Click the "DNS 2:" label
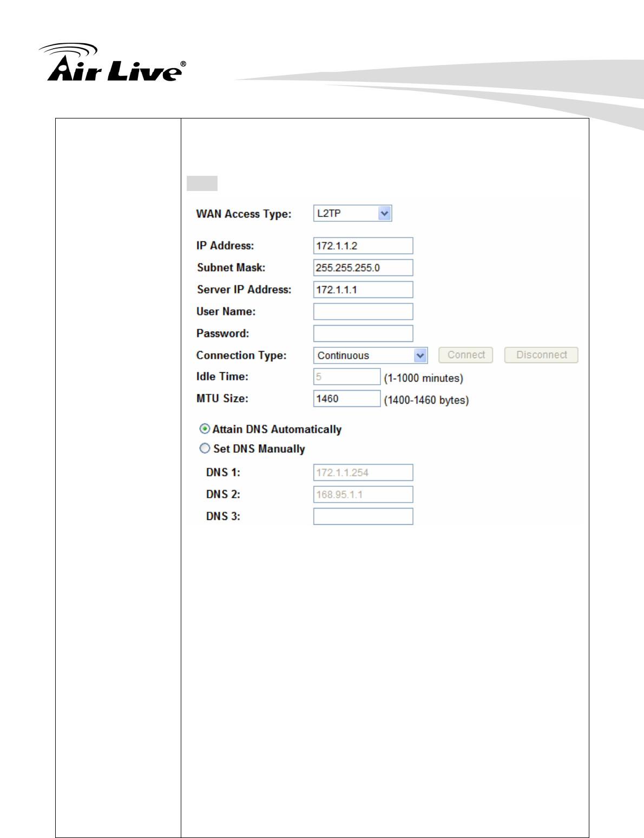Screen dimensions: 644x838 223,494
